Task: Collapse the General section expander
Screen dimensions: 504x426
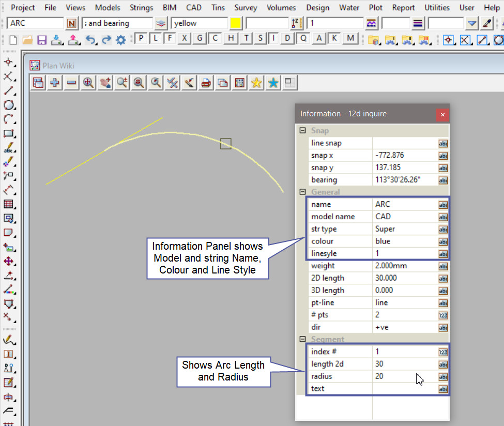Action: pyautogui.click(x=302, y=192)
